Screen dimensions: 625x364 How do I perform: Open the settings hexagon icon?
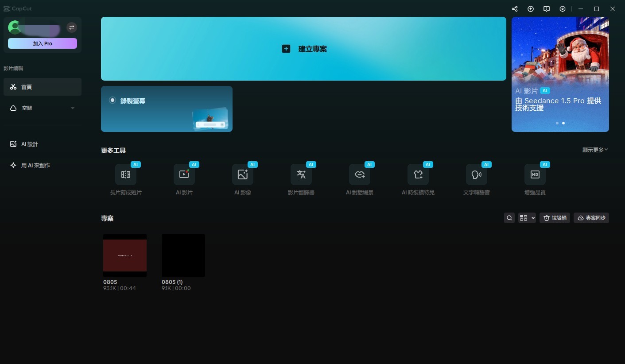point(563,9)
